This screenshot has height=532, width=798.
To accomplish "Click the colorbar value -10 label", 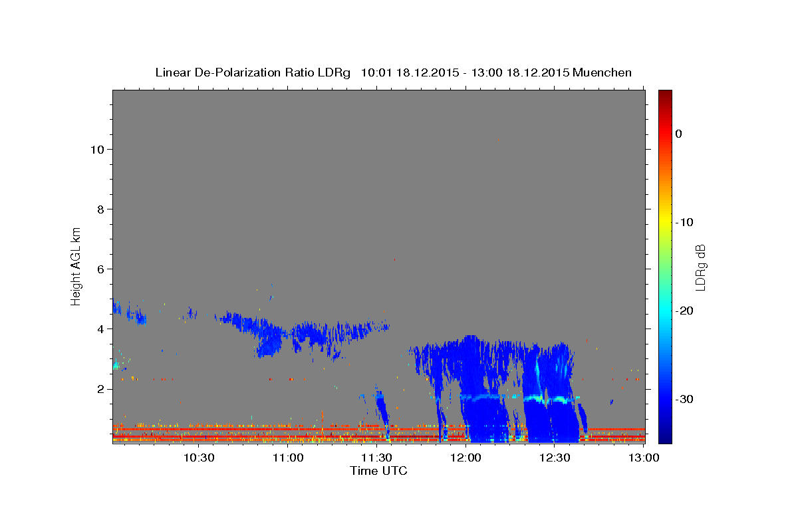I will (x=684, y=222).
